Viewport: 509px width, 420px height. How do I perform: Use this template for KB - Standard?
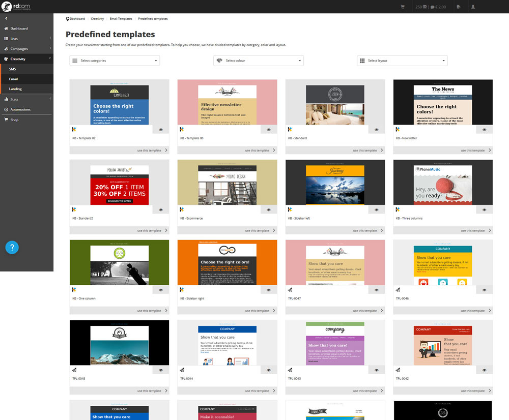[367, 151]
